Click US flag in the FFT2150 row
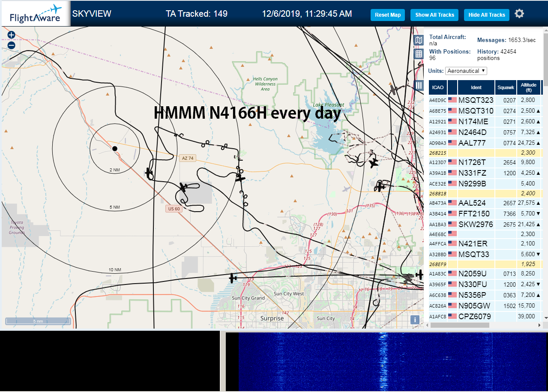The width and height of the screenshot is (548, 392). [x=452, y=213]
